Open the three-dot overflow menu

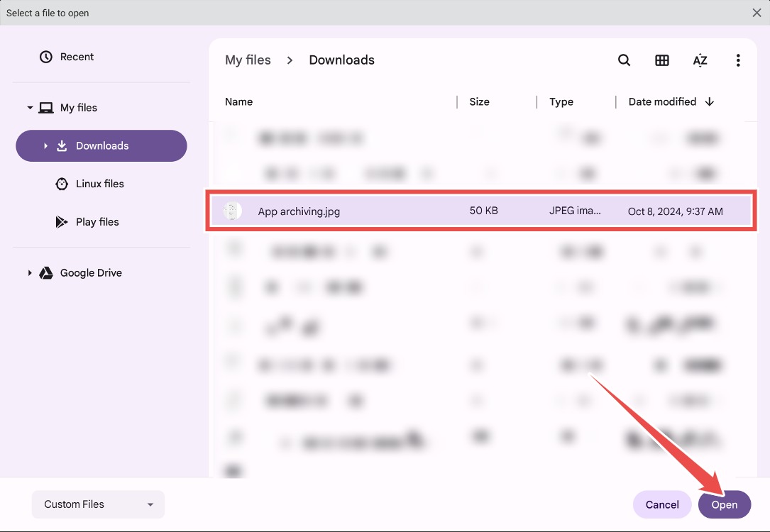(738, 60)
